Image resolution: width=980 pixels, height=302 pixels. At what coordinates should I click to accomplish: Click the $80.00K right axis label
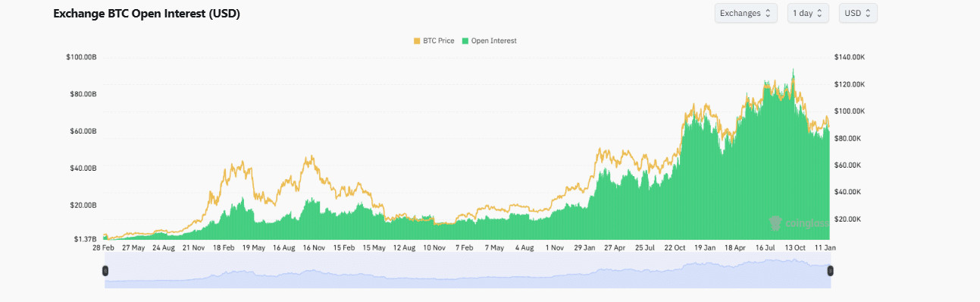pos(848,138)
